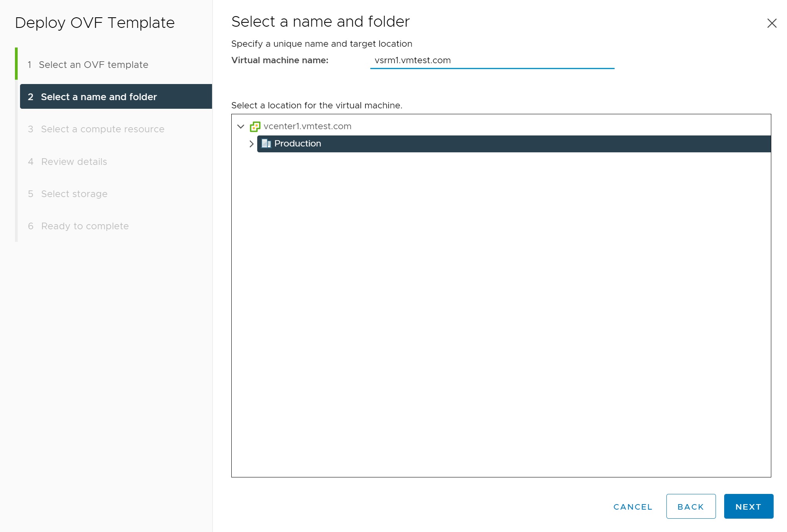The image size is (787, 532).
Task: Click the Virtual machine name label
Action: point(280,60)
